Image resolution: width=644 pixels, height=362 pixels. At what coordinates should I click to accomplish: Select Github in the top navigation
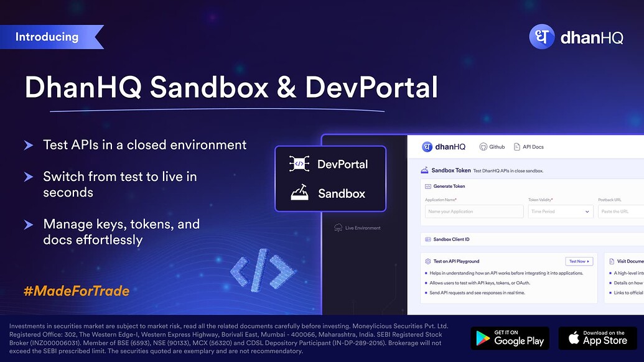[492, 147]
